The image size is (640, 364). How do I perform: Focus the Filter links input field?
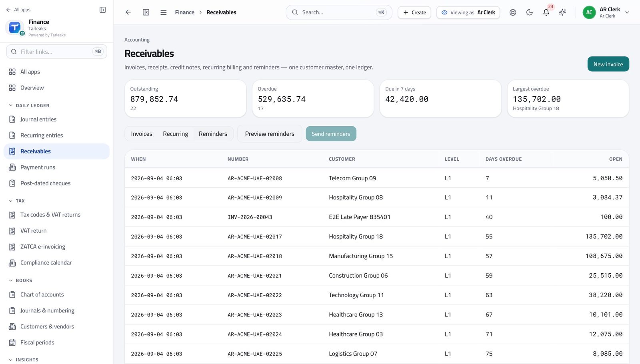56,52
